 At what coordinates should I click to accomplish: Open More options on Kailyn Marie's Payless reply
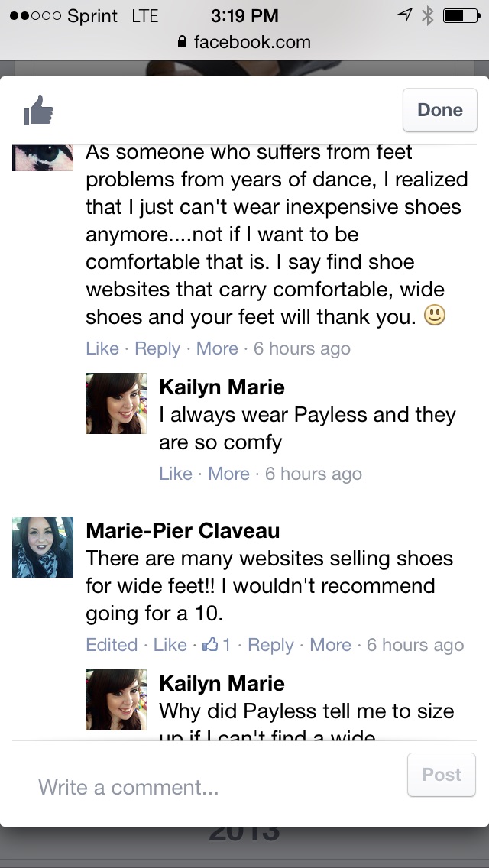(x=228, y=473)
